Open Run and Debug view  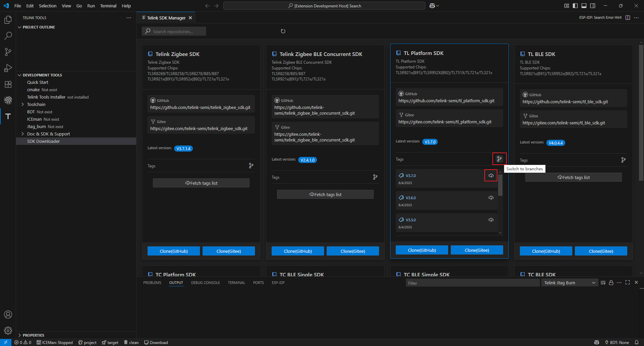[x=8, y=68]
